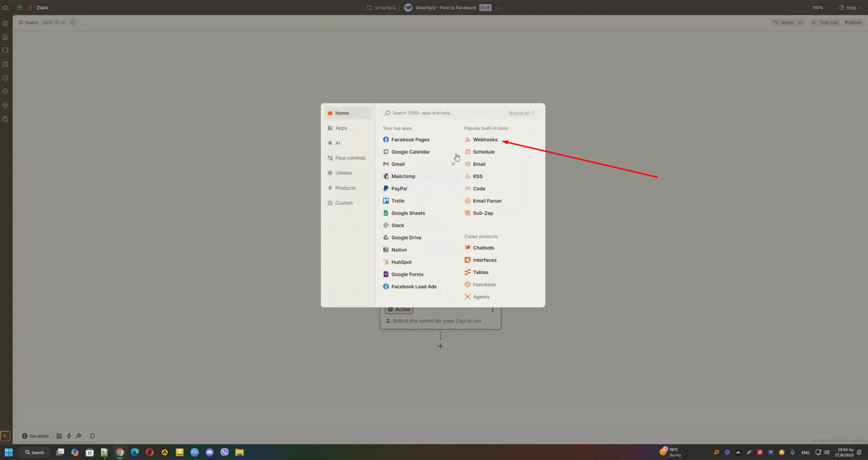The height and width of the screenshot is (460, 868).
Task: Choose Mailchimp from top apps
Action: 399,176
